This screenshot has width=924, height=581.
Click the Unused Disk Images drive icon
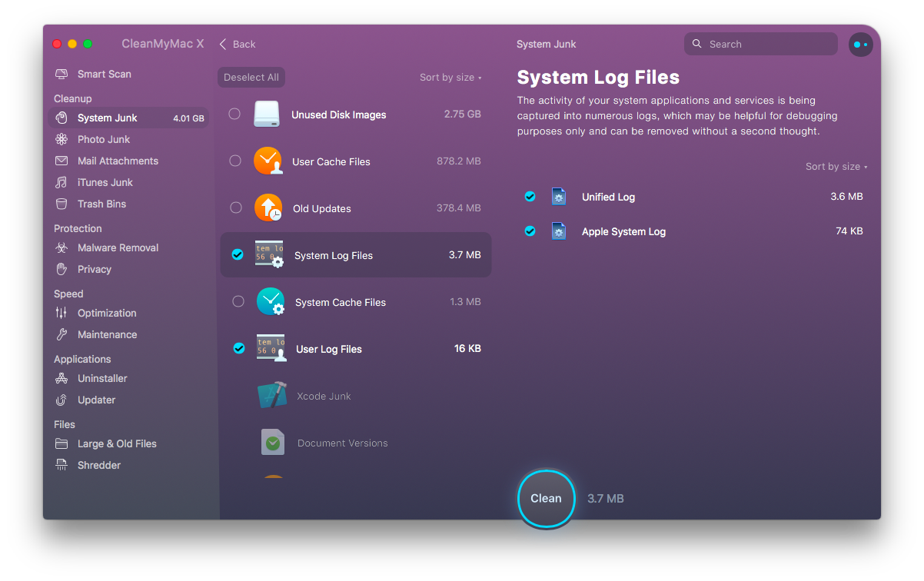coord(267,115)
